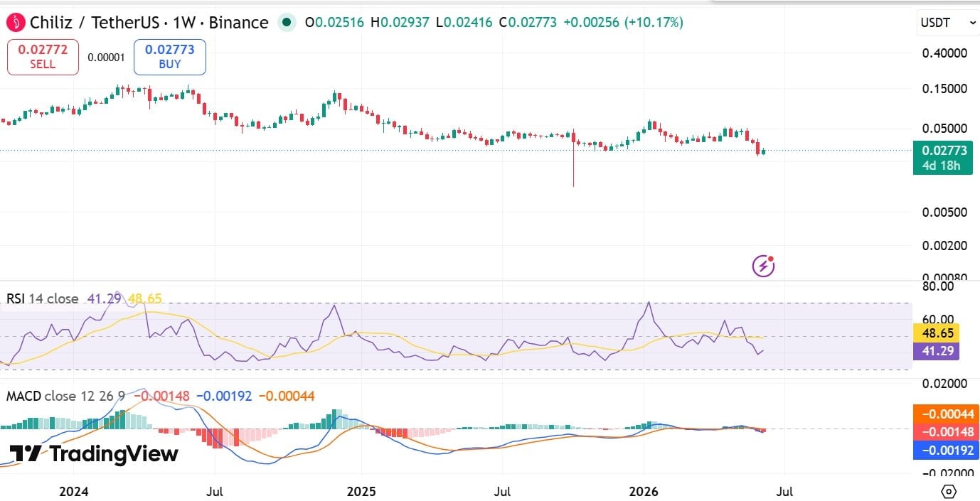Viewport: 980px width, 501px height.
Task: Click MACD histogram tag -0.00044
Action: pyautogui.click(x=945, y=414)
